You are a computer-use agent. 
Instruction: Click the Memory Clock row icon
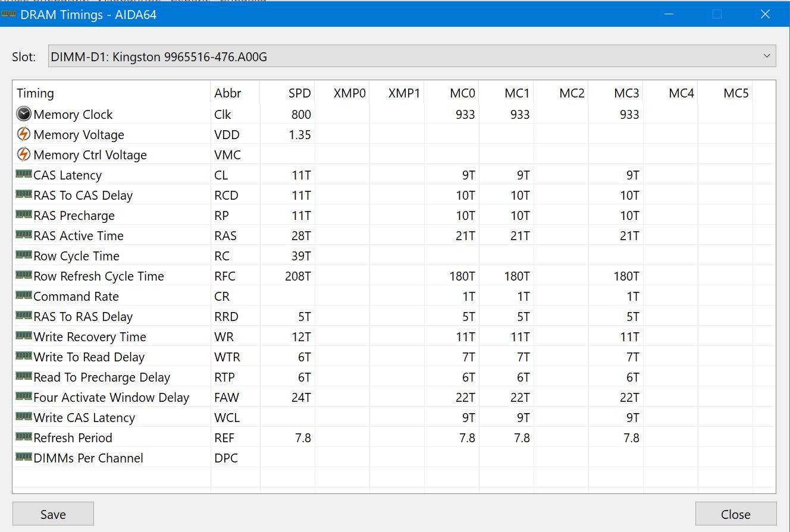pos(24,114)
